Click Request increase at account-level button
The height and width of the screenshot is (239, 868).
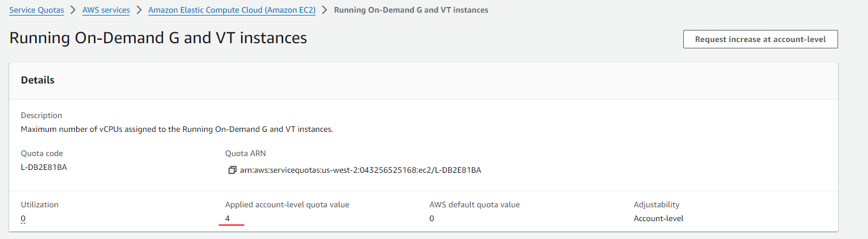(760, 39)
